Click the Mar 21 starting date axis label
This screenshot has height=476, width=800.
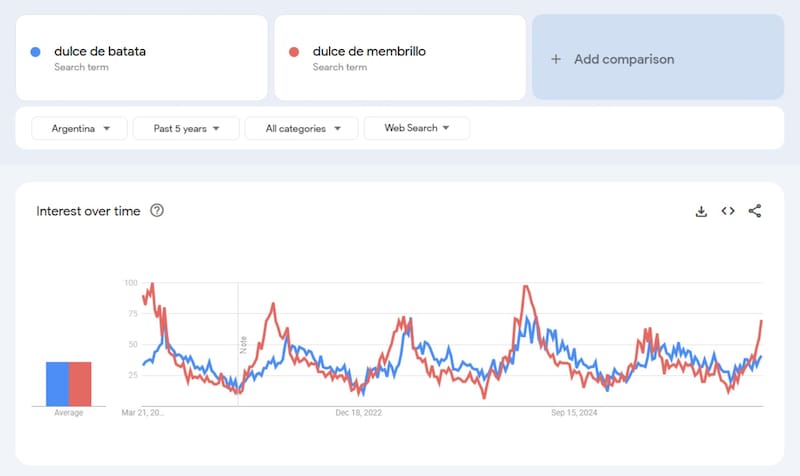(x=143, y=412)
